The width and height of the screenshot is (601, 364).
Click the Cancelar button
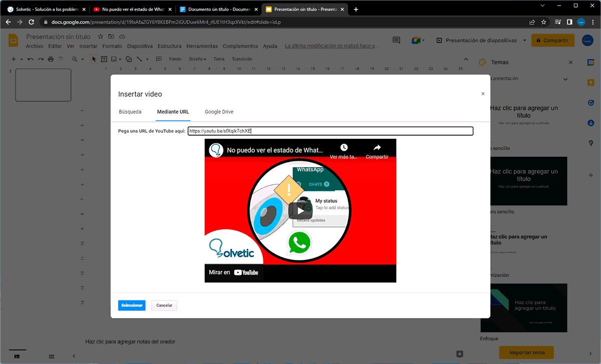click(164, 305)
